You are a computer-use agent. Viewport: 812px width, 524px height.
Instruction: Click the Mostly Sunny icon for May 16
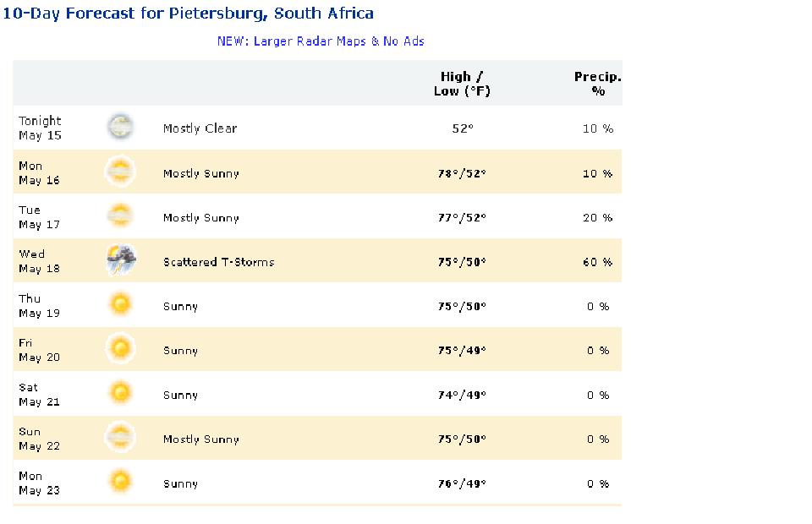click(120, 172)
